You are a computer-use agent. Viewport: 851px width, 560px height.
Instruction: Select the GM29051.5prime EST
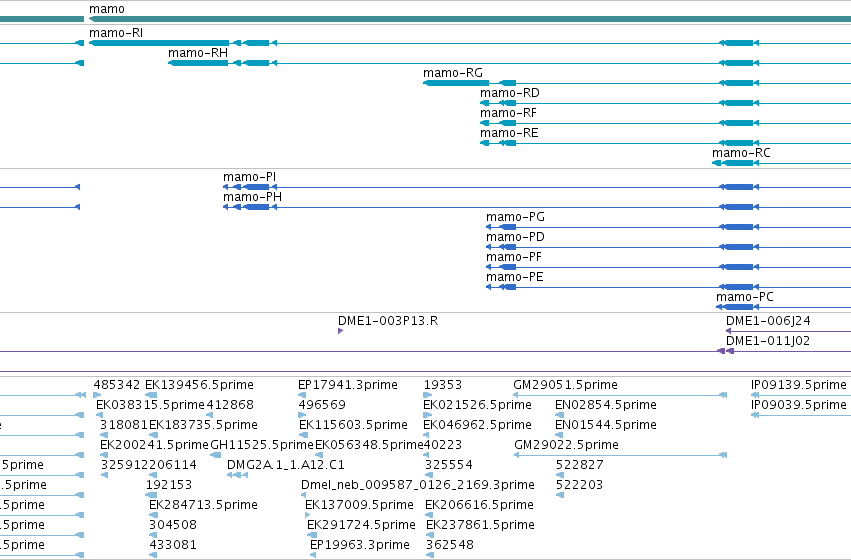pyautogui.click(x=566, y=385)
